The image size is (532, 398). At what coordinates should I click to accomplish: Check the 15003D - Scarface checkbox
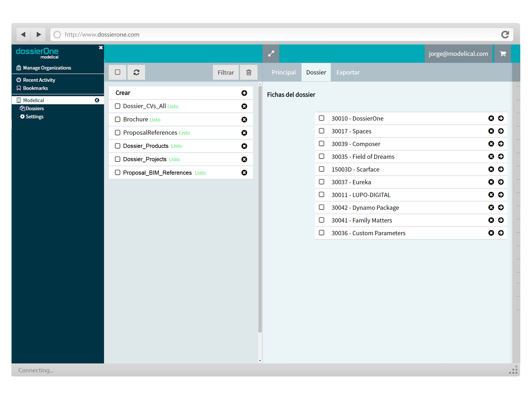(322, 169)
